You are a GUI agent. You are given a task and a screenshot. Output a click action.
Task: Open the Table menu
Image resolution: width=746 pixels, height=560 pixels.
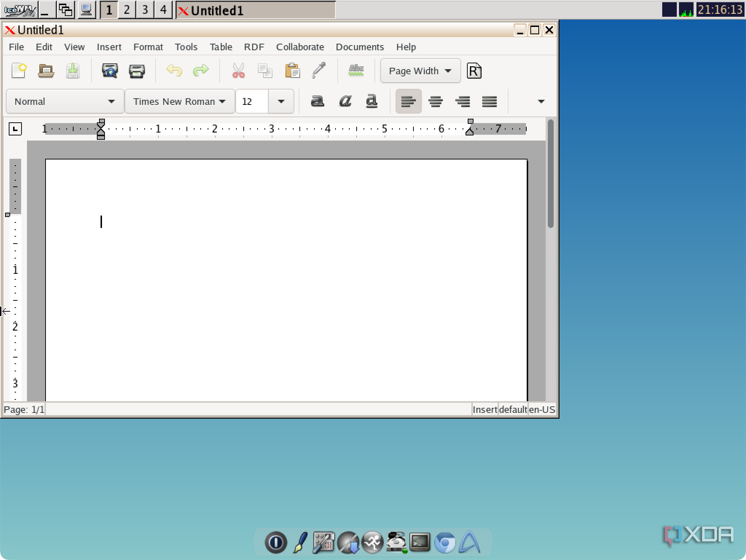click(x=221, y=47)
